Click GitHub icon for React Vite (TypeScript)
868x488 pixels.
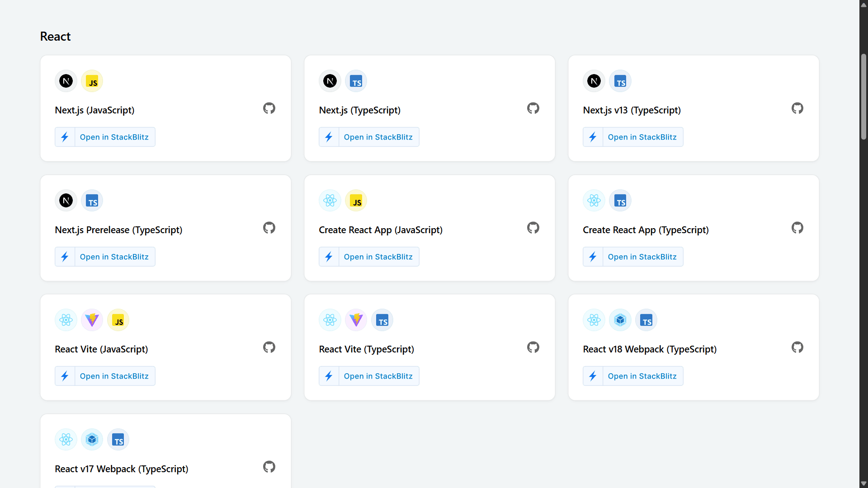pyautogui.click(x=533, y=347)
